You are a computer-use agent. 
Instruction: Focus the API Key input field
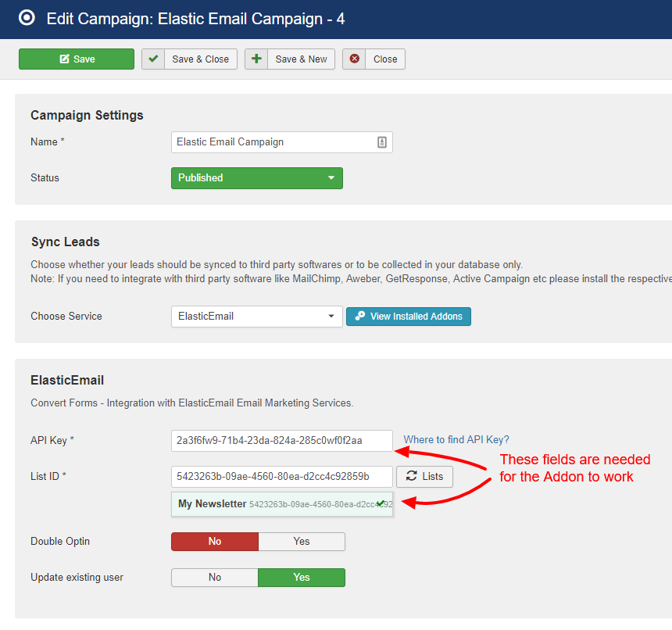pyautogui.click(x=281, y=441)
